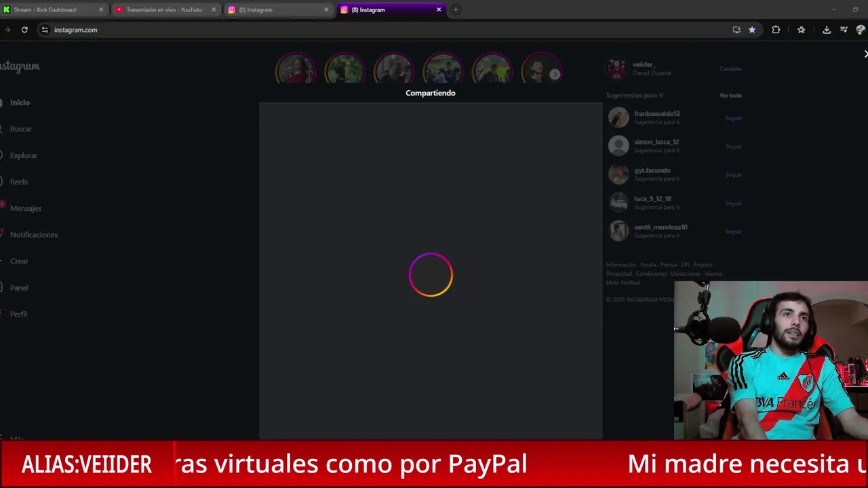This screenshot has height=488, width=868.
Task: Open the media control icon in toolbar
Action: pyautogui.click(x=844, y=30)
